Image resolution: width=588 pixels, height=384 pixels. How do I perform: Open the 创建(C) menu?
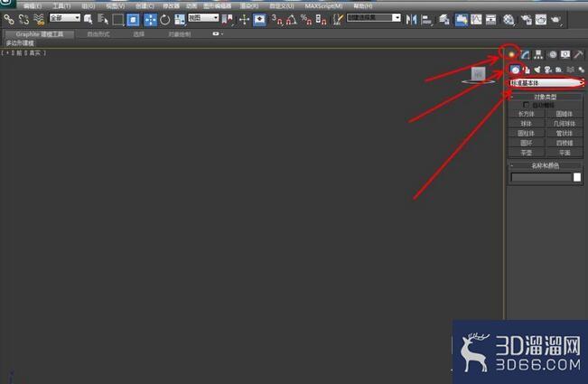tap(145, 6)
